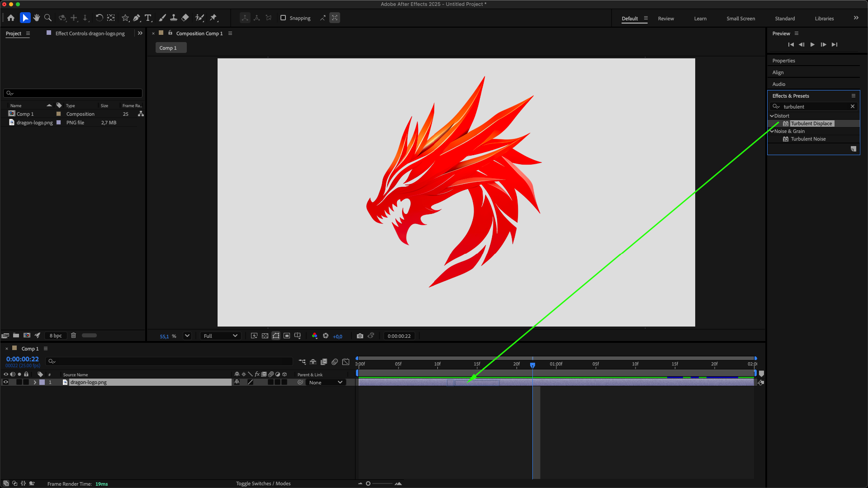Image resolution: width=868 pixels, height=488 pixels.
Task: Click the Home icon
Action: coord(11,18)
